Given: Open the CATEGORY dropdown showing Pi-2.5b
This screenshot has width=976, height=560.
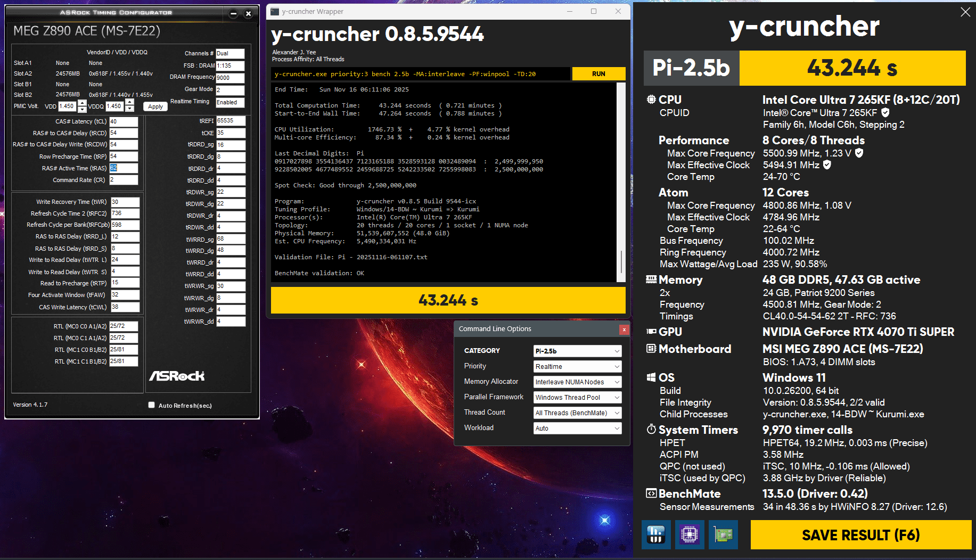Looking at the screenshot, I should tap(577, 351).
